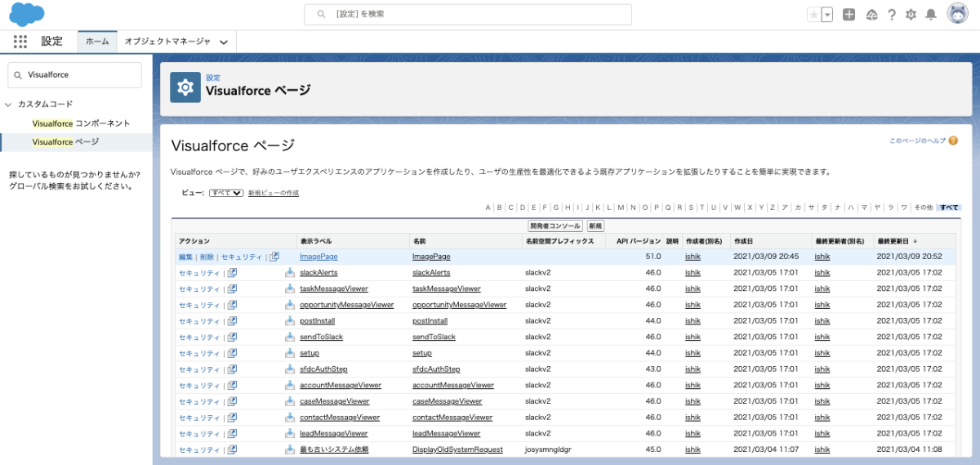The height and width of the screenshot is (465, 980).
Task: Open the notifications bell
Action: [x=930, y=14]
